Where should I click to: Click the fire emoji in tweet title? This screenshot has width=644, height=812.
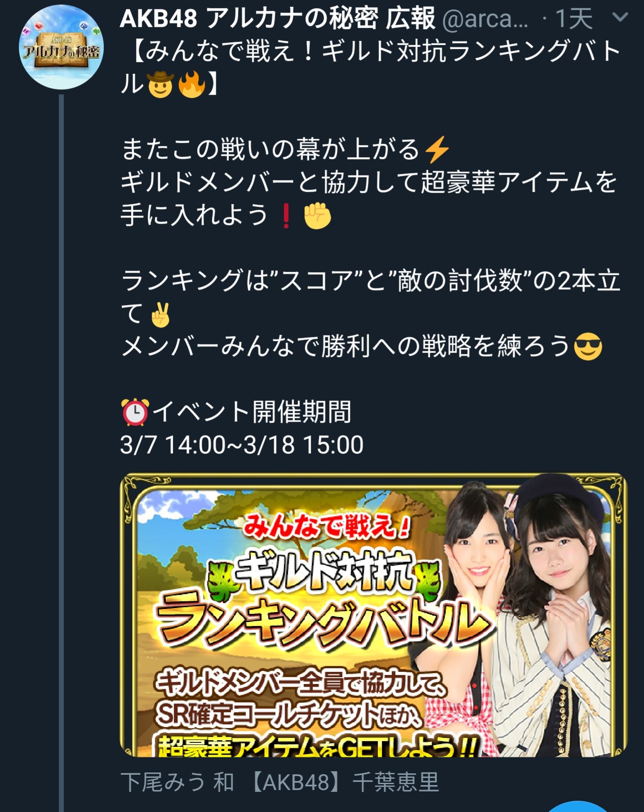pyautogui.click(x=192, y=84)
